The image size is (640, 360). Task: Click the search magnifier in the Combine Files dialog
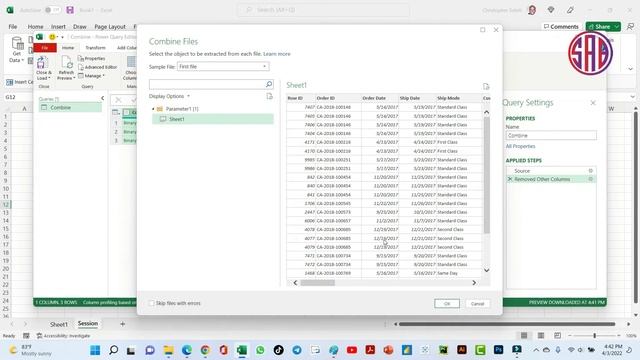click(x=269, y=84)
